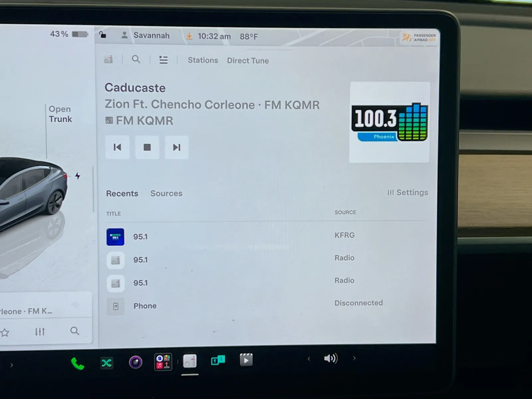Open the Direct Tune tab
This screenshot has height=399, width=532.
(248, 61)
